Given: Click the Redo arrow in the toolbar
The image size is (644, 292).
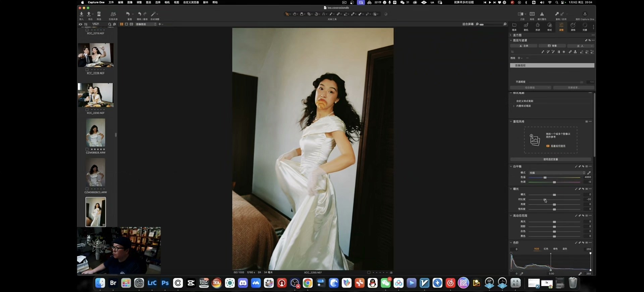Looking at the screenshot, I should 145,14.
